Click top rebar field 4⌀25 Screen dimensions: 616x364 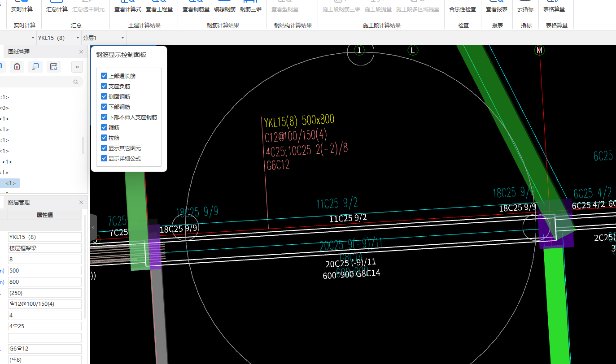[45, 326]
